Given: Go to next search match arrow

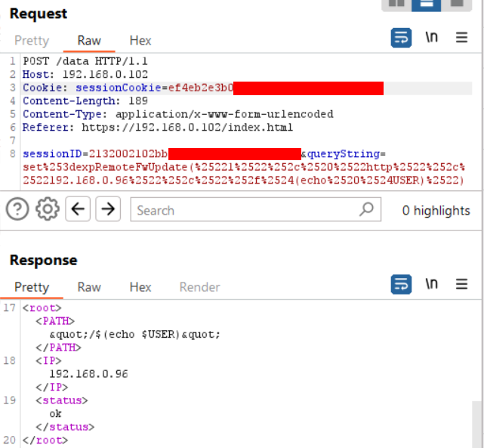Looking at the screenshot, I should click(x=108, y=209).
